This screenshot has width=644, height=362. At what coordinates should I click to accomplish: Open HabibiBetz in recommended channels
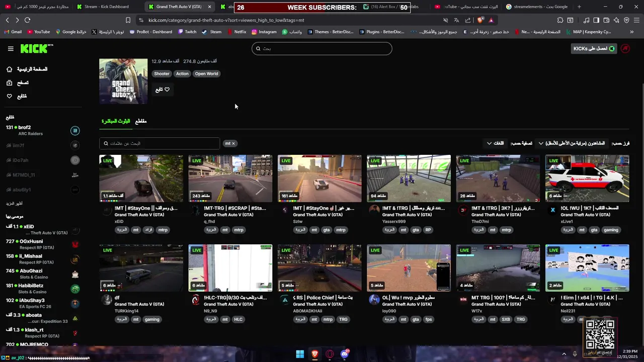(43, 289)
